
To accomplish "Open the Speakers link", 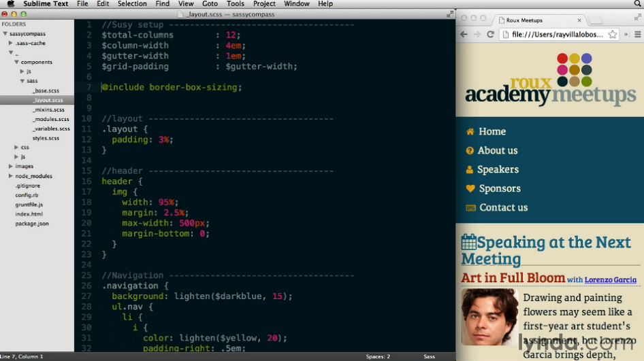I will 498,169.
